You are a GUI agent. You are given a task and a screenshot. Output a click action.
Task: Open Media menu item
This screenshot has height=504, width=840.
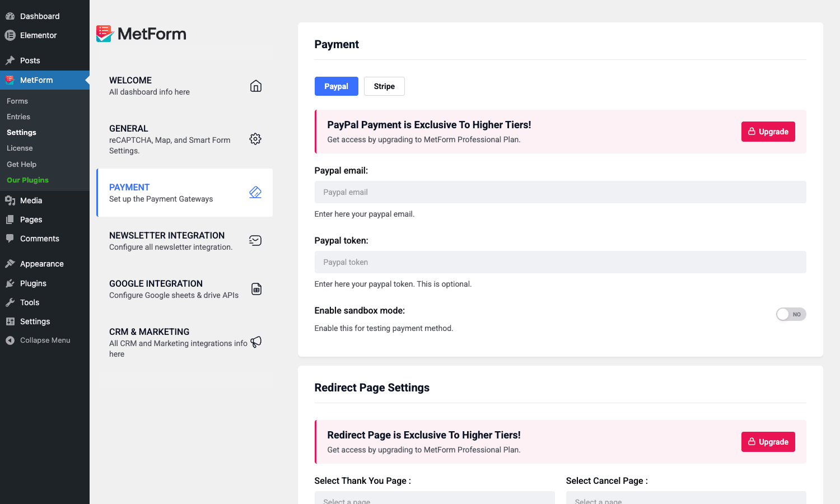click(x=45, y=200)
